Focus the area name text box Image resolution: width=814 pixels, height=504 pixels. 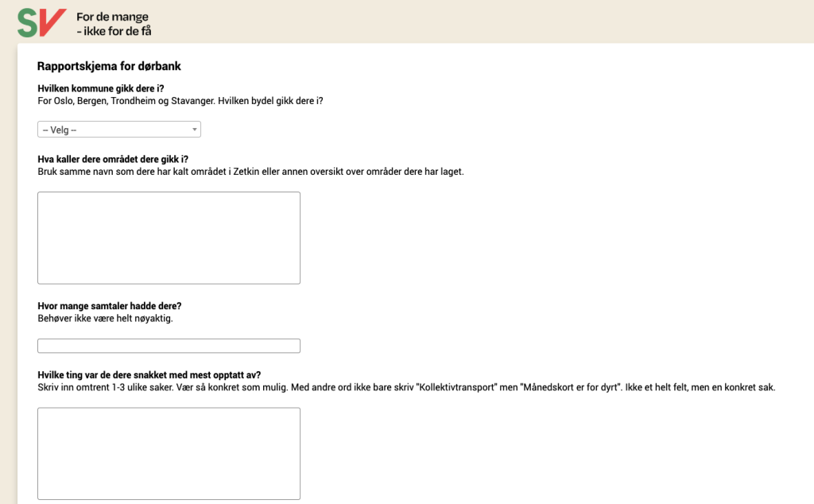click(169, 238)
